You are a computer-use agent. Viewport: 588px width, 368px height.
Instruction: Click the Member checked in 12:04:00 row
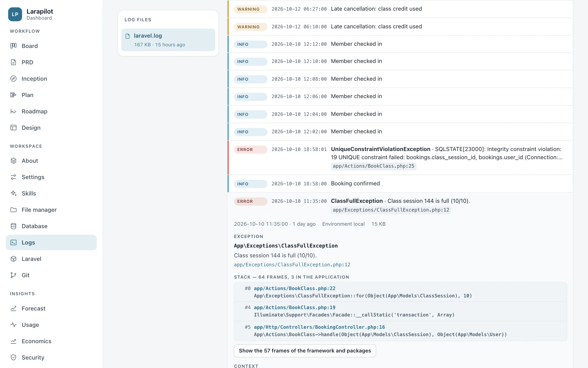[x=400, y=114]
